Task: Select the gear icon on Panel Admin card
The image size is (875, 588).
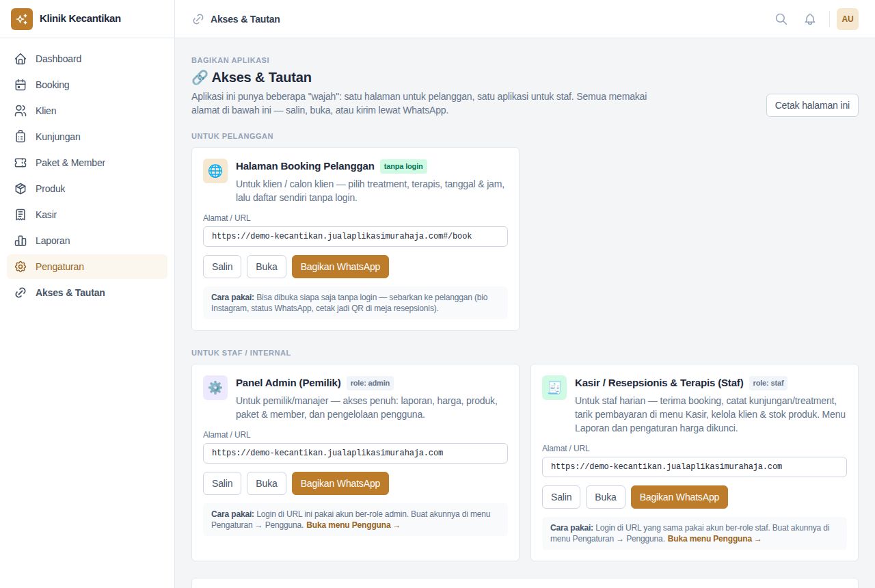Action: coord(215,388)
